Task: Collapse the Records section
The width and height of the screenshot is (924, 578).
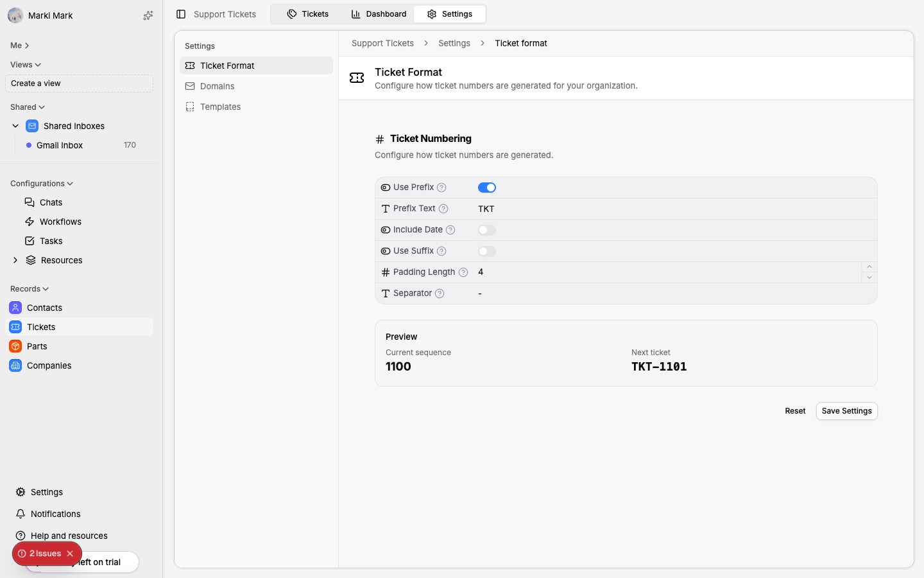Action: (30, 289)
